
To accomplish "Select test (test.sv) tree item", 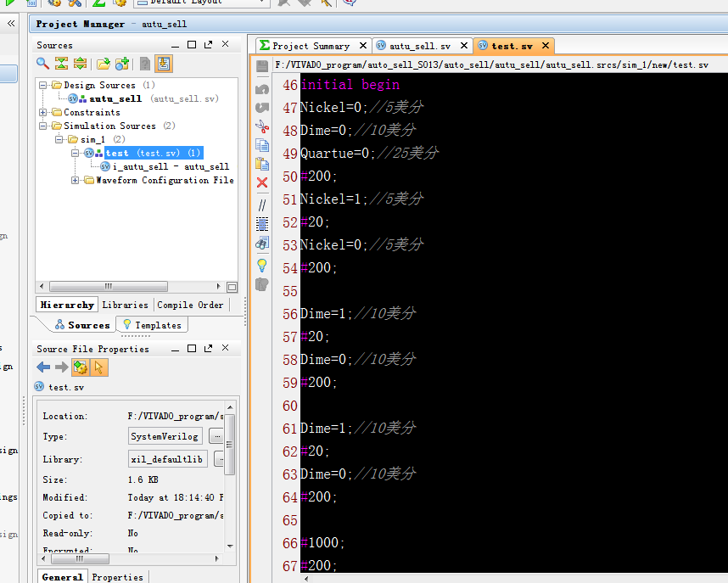I will tap(154, 153).
